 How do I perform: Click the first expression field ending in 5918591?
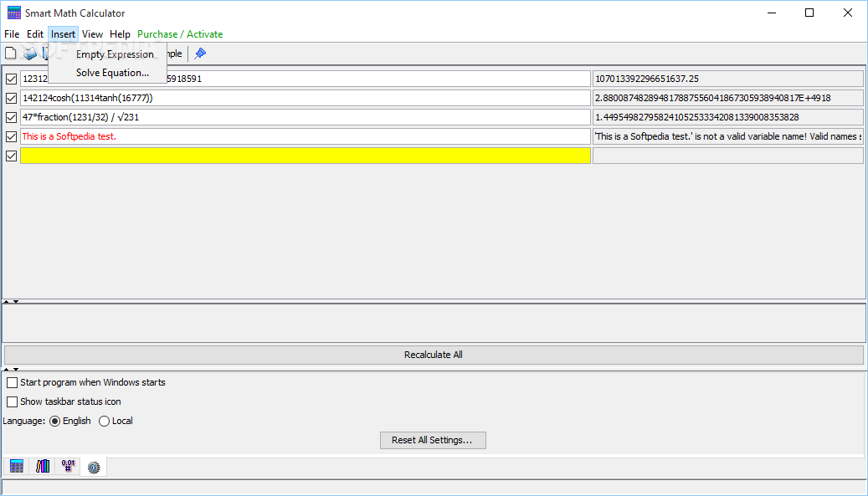pyautogui.click(x=306, y=79)
